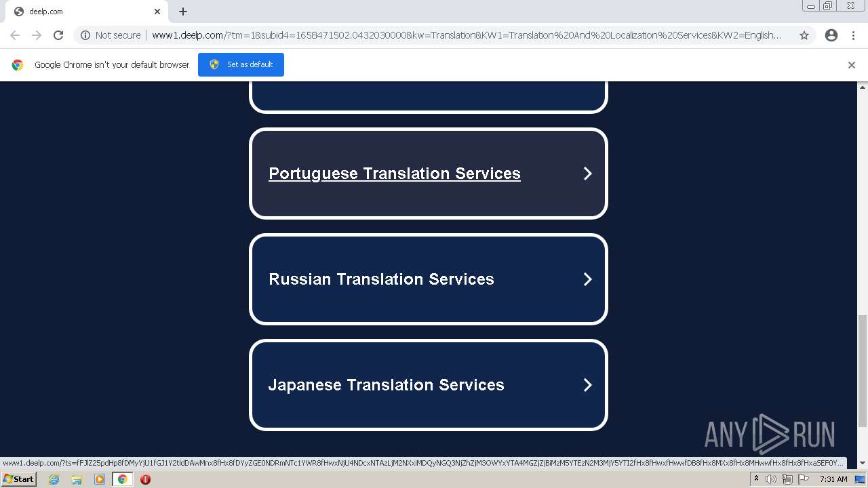Click the volume speaker tray icon
Viewport: 868px width, 488px height.
[x=771, y=479]
